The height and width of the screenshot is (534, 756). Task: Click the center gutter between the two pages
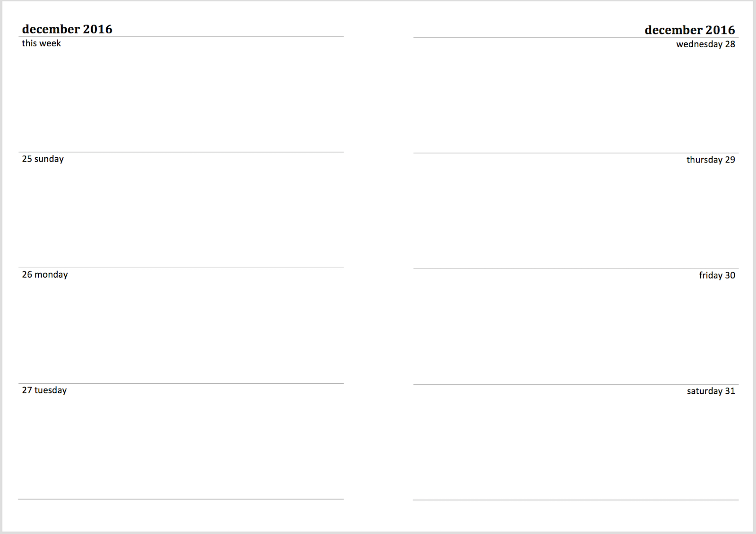(378, 267)
